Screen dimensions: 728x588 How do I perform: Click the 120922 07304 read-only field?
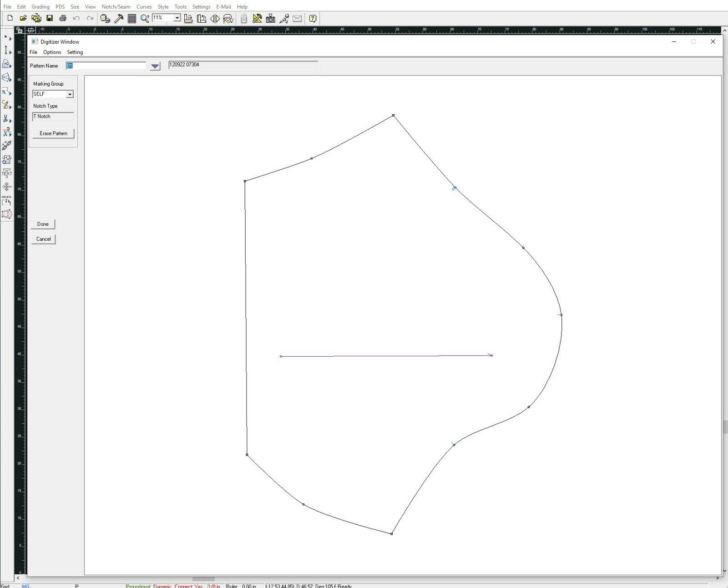[243, 65]
